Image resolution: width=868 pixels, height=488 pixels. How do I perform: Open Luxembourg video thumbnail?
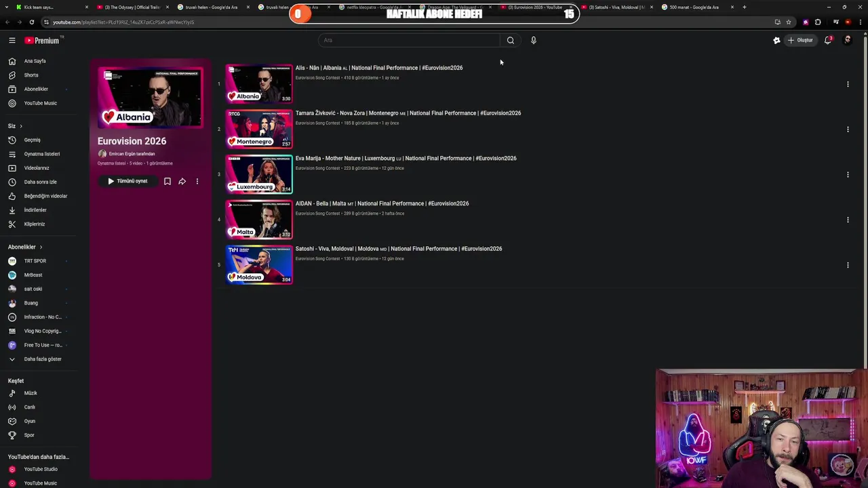[x=259, y=174]
